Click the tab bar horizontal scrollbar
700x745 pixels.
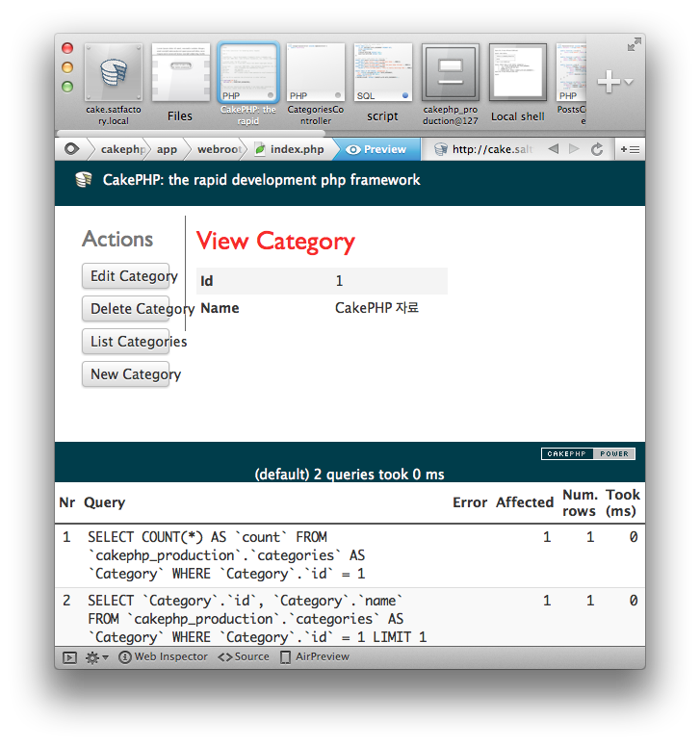coord(191,134)
